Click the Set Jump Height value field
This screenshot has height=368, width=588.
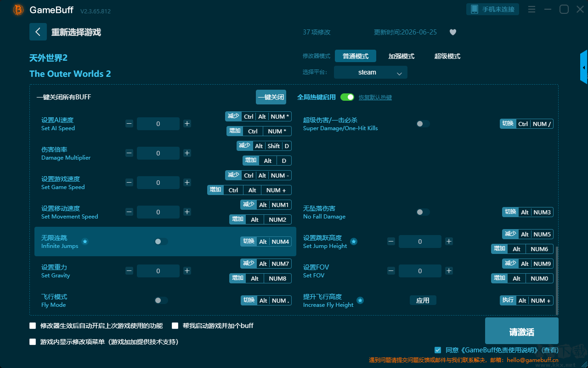(420, 241)
